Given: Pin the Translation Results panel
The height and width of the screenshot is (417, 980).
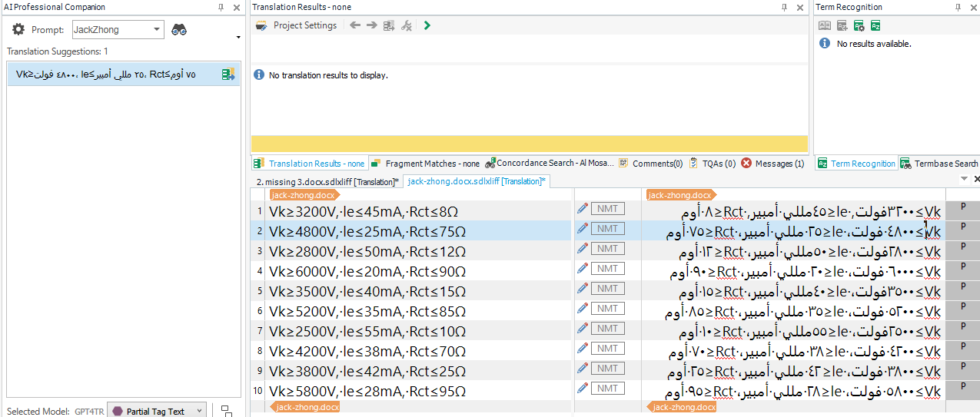Looking at the screenshot, I should pyautogui.click(x=784, y=7).
